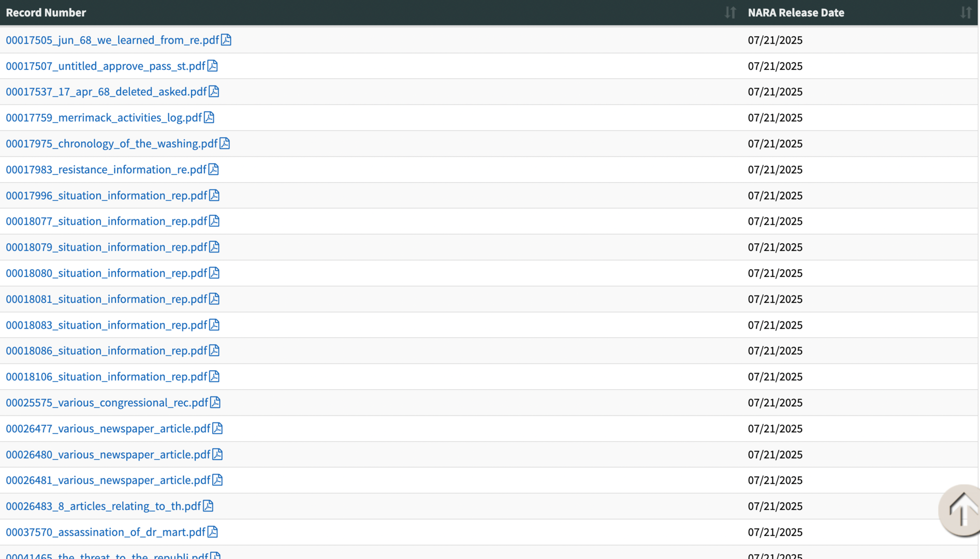Image resolution: width=980 pixels, height=559 pixels.
Task: Open 00017507_untitled_approve_pass_st.pdf link
Action: click(x=106, y=66)
